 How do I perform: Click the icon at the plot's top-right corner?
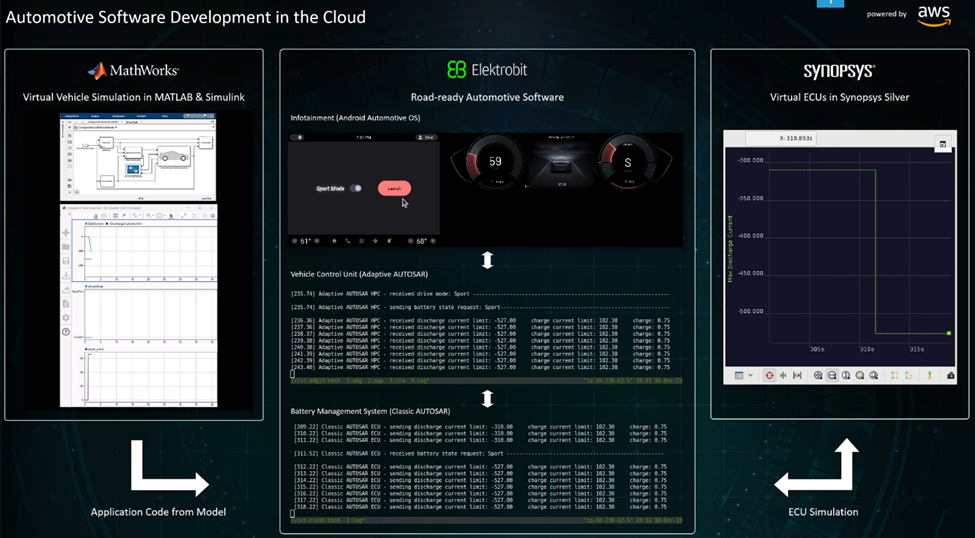[943, 144]
